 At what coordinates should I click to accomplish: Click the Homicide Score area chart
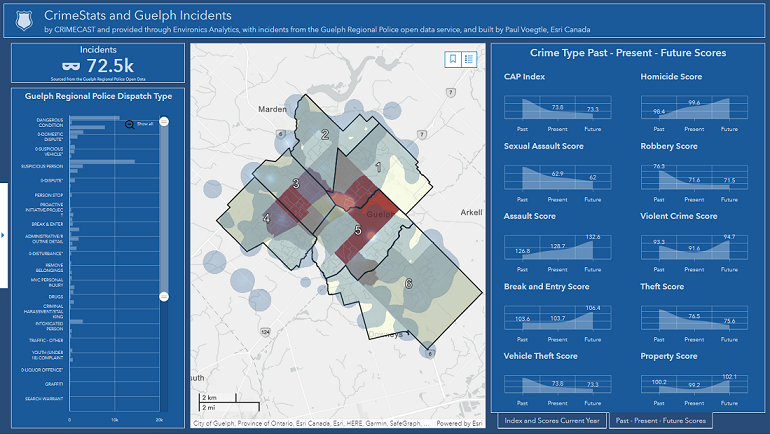pos(694,108)
